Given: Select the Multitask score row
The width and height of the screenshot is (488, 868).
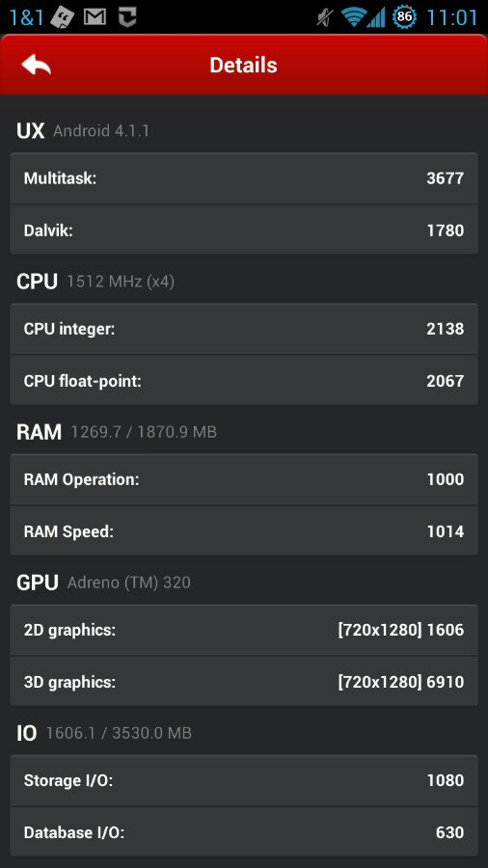Looking at the screenshot, I should 244,178.
